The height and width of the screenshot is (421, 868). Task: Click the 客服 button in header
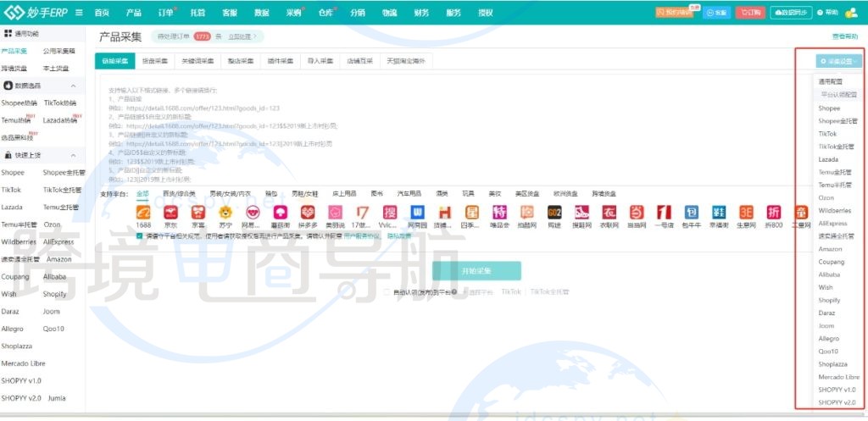(x=717, y=13)
